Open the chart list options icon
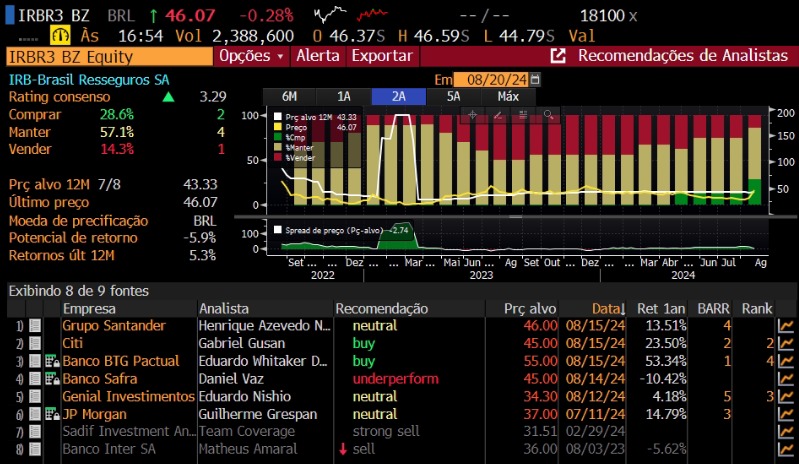The width and height of the screenshot is (799, 464). pos(523,115)
